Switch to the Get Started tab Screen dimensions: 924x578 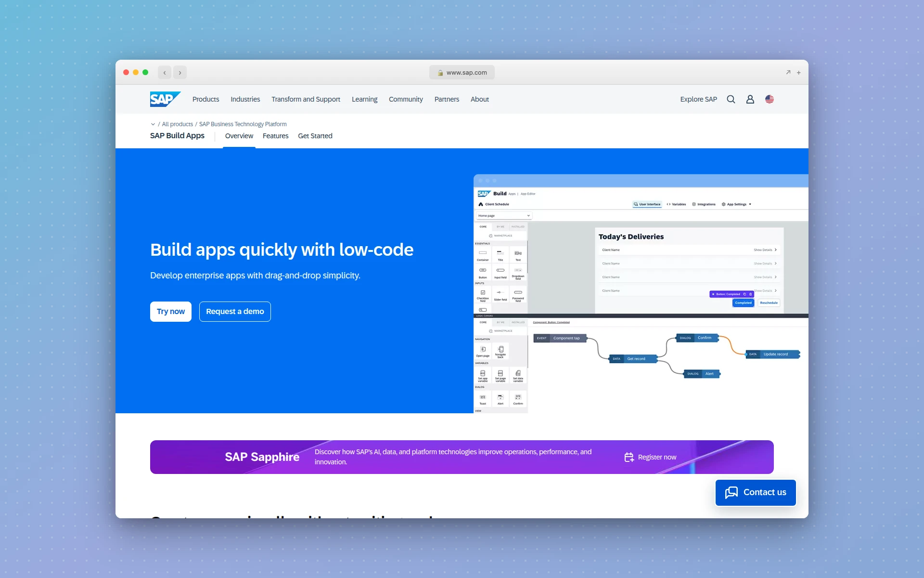[x=315, y=136]
